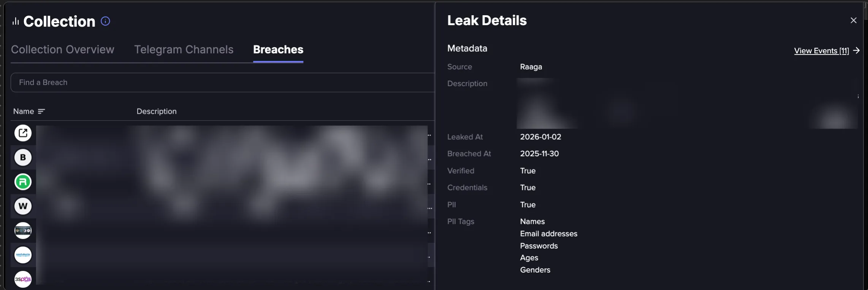Click the Leak Details panel title
The height and width of the screenshot is (290, 868).
[487, 21]
